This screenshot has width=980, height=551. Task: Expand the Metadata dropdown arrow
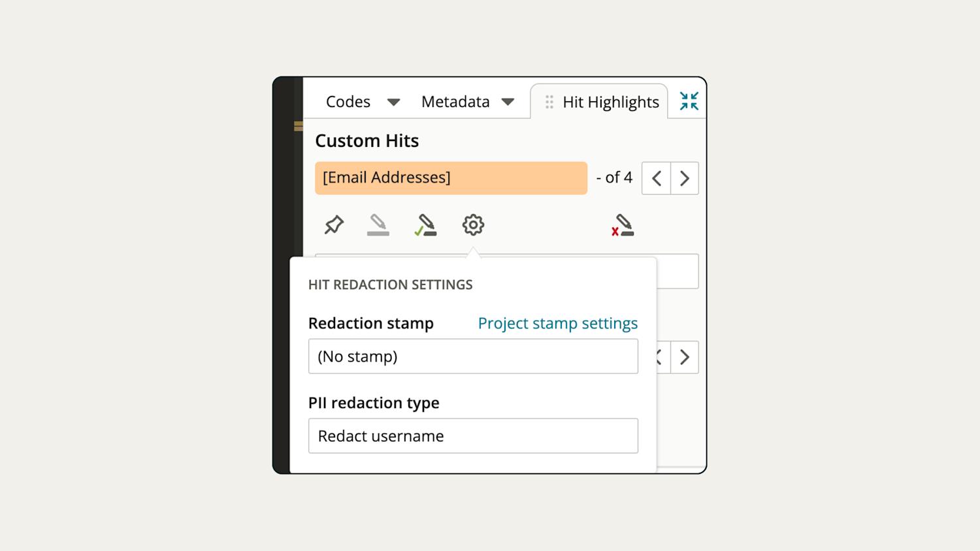tap(508, 102)
